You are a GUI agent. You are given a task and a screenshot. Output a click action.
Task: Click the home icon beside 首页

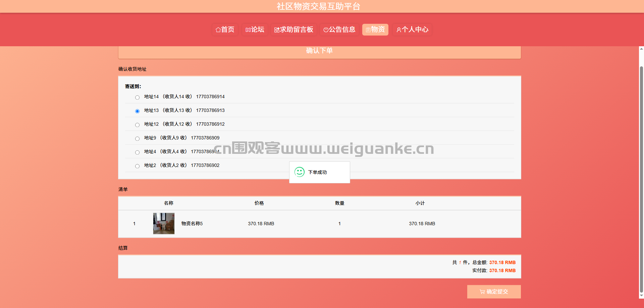(x=218, y=30)
